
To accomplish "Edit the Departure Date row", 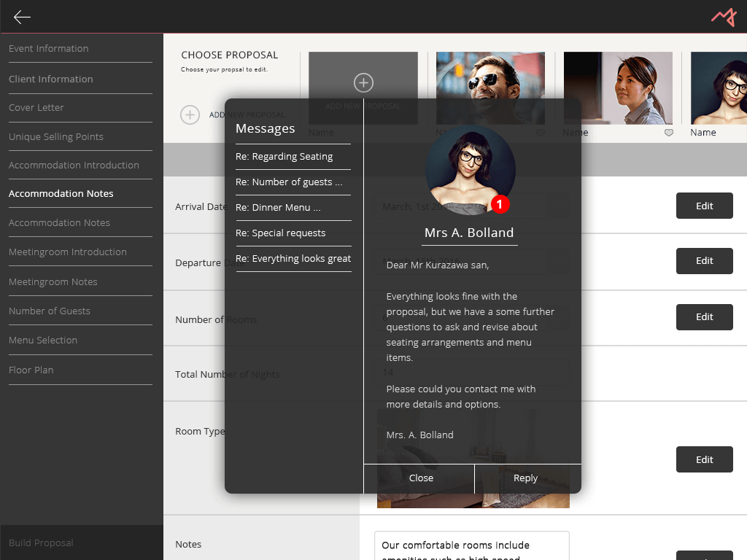I will (x=704, y=261).
